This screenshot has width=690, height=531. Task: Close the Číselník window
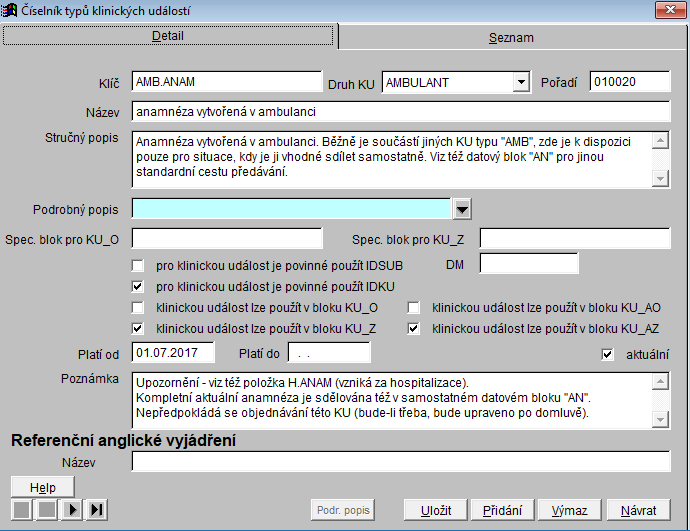pyautogui.click(x=665, y=10)
